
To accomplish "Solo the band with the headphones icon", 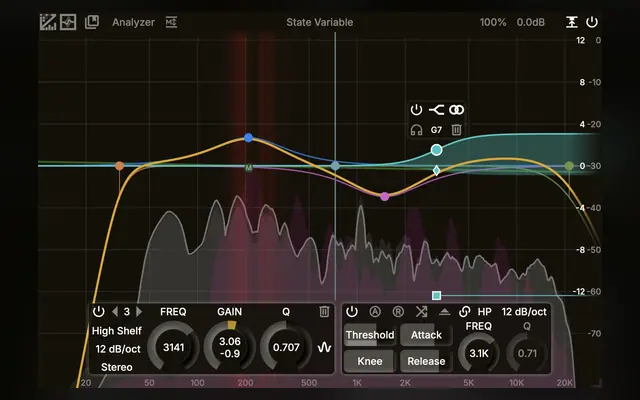I will [416, 130].
